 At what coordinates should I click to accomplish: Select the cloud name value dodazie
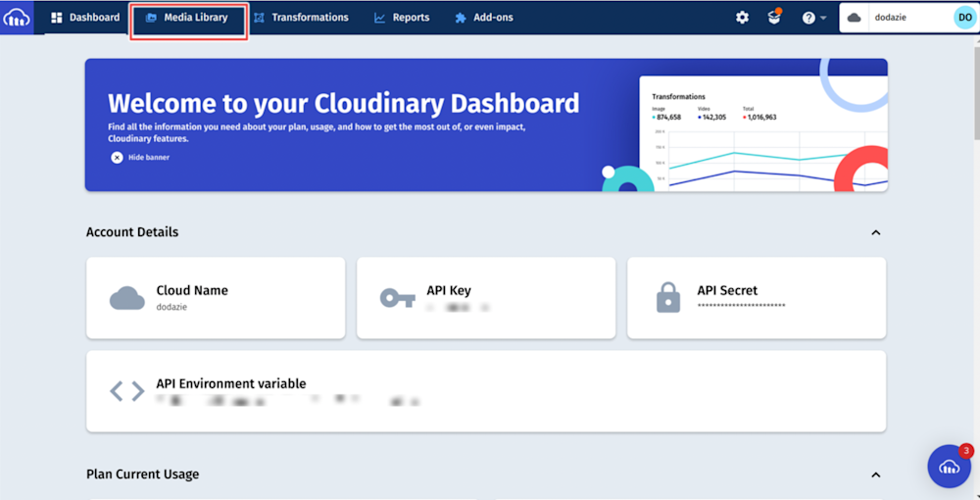(171, 307)
